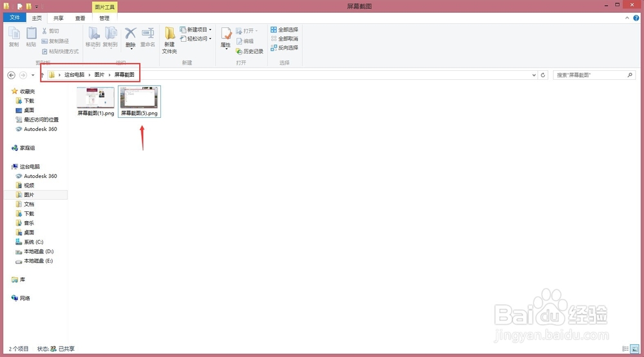Open the Copy to button

tap(110, 37)
